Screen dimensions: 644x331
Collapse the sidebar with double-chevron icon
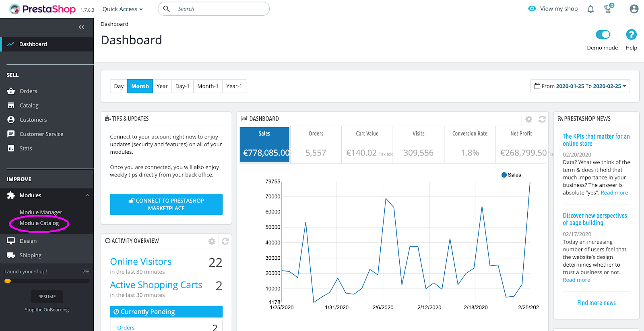(x=82, y=27)
